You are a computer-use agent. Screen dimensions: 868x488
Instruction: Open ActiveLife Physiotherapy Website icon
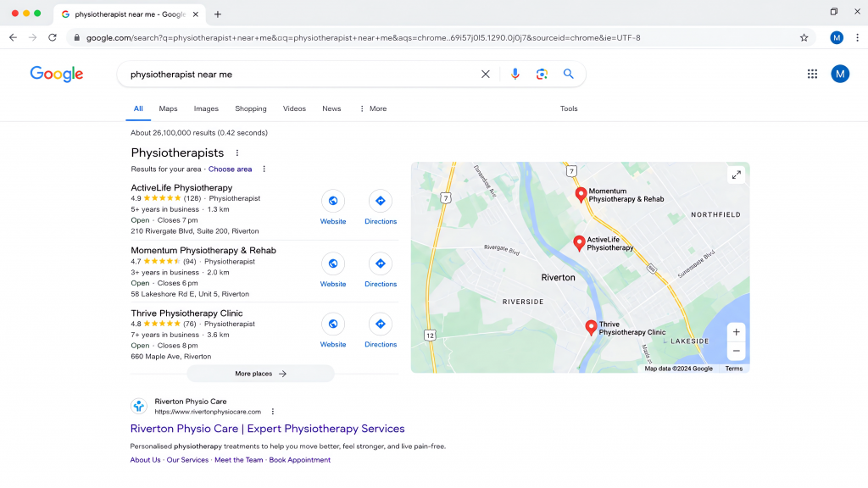click(x=332, y=201)
